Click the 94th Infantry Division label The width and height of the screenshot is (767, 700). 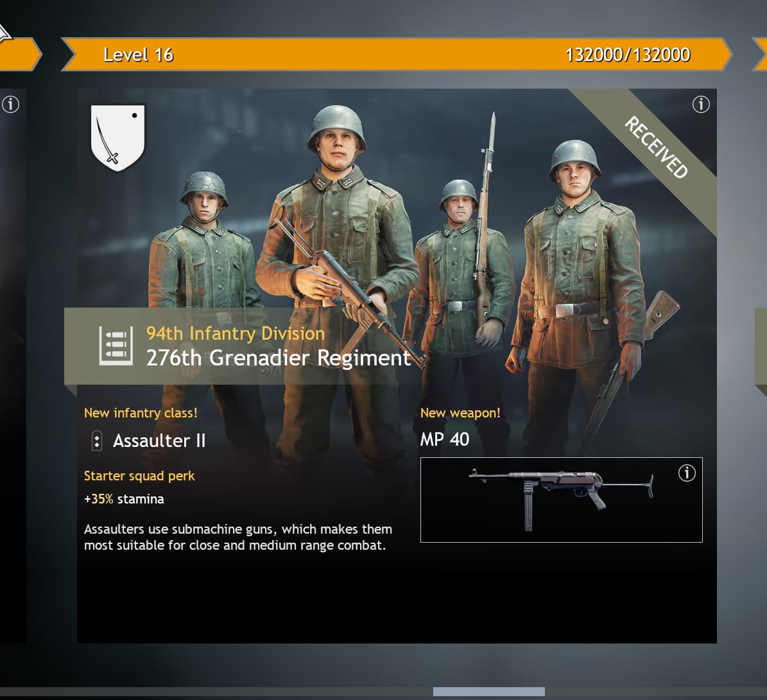[236, 333]
